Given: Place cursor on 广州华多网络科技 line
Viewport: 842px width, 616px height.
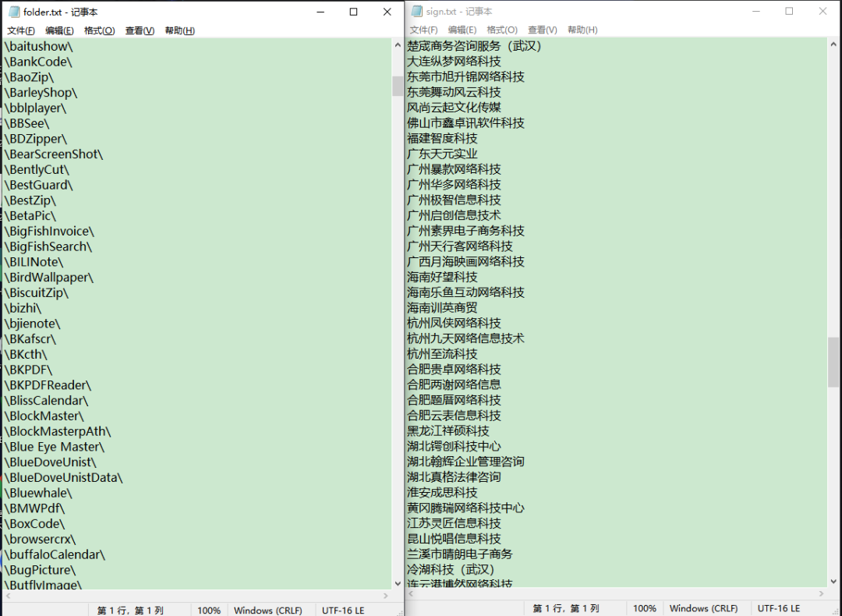Looking at the screenshot, I should [x=454, y=185].
